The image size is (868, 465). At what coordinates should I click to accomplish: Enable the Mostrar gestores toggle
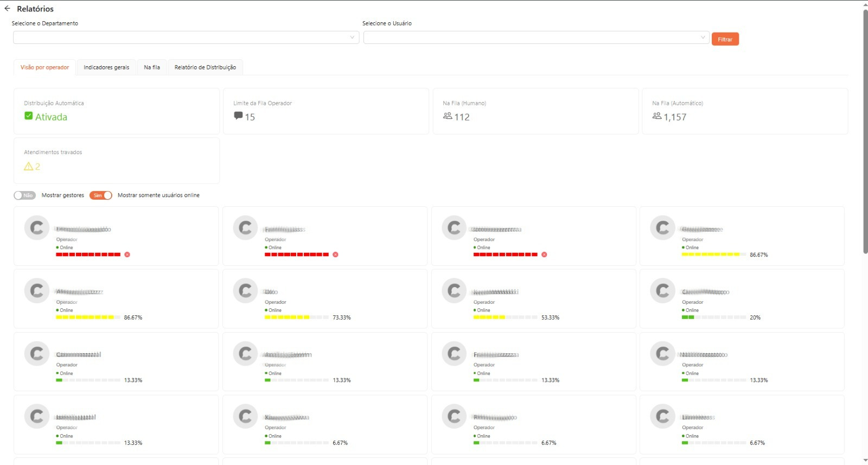(24, 195)
